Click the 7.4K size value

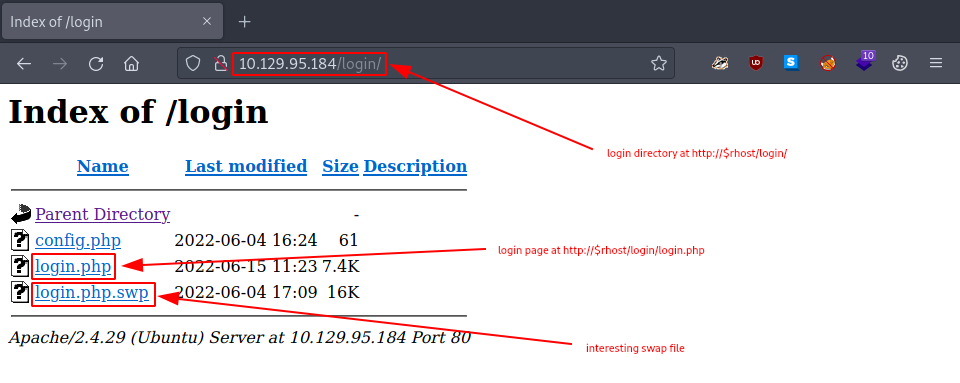(x=341, y=267)
